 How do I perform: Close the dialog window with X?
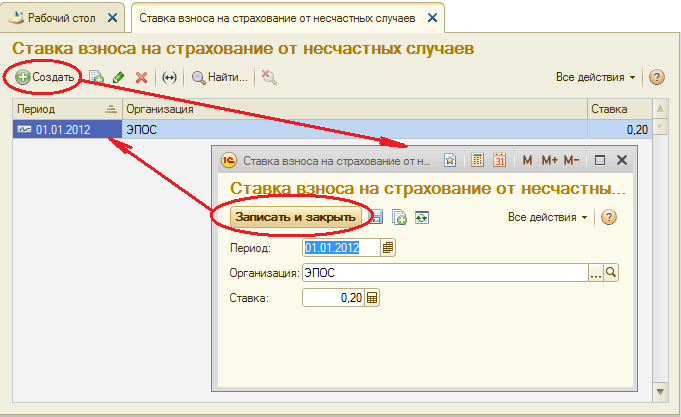pyautogui.click(x=622, y=160)
